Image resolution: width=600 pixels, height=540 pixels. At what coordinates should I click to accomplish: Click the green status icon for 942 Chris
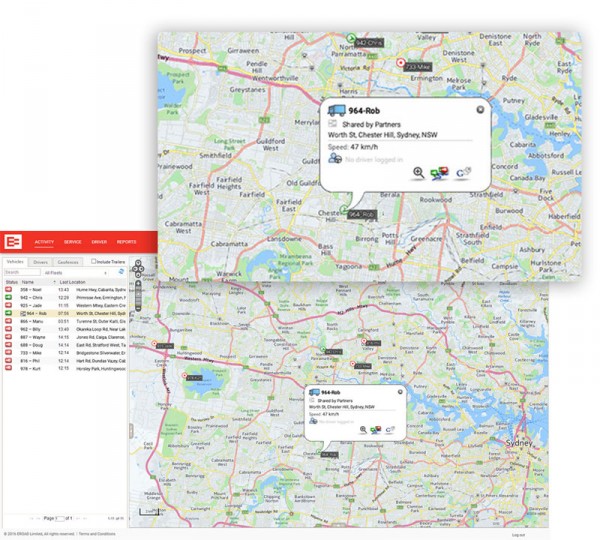pos(9,297)
